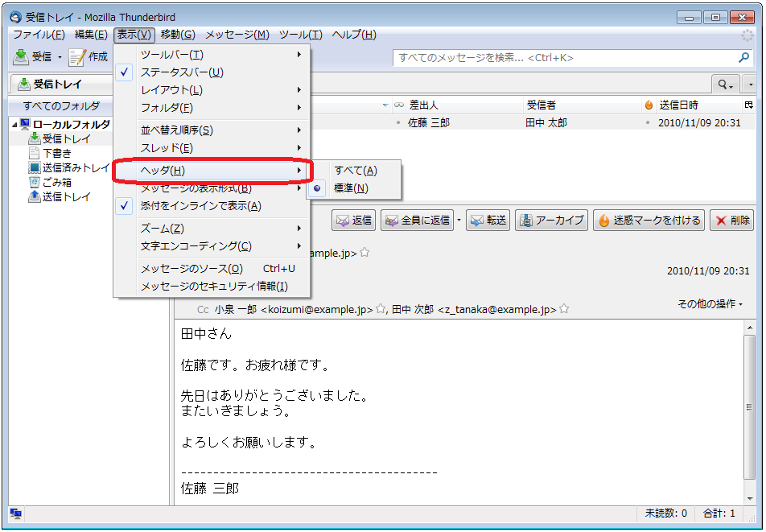
Task: Expand the スレッド submenu
Action: (212, 147)
